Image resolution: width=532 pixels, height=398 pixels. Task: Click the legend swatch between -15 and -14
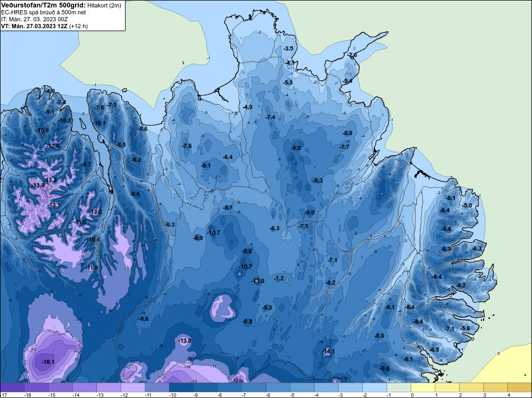point(61,387)
